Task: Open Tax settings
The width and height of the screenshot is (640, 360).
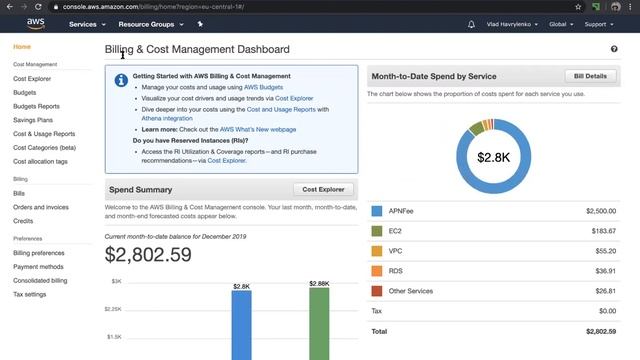Action: click(x=29, y=294)
